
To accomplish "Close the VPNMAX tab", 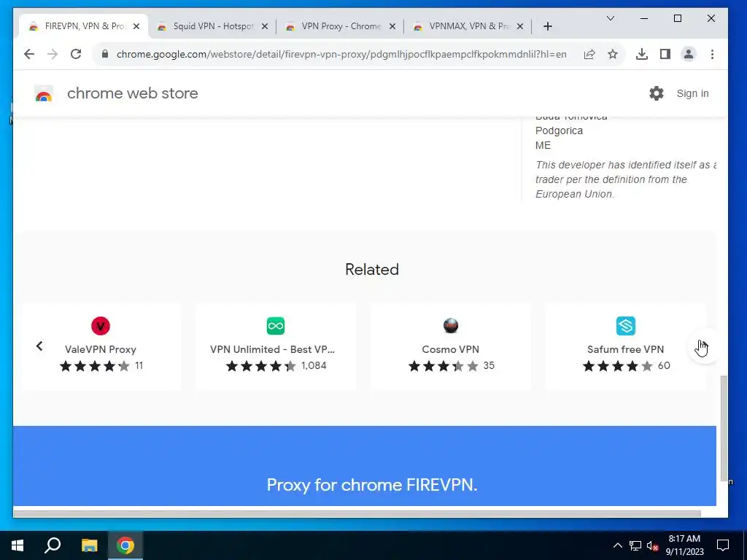I will [x=520, y=26].
